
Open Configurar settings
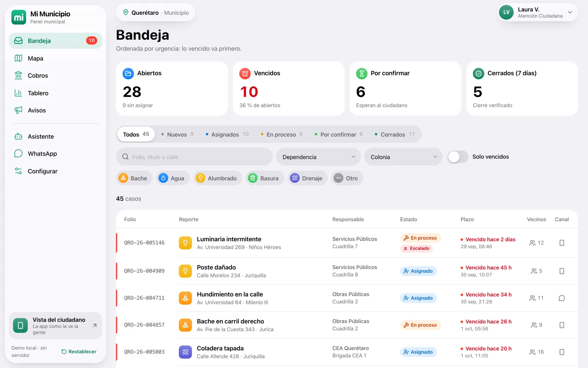[55, 171]
